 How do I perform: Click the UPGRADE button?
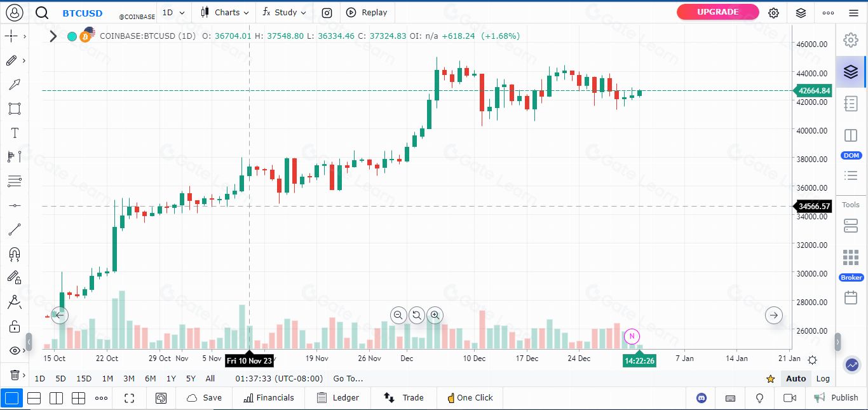[x=717, y=12]
